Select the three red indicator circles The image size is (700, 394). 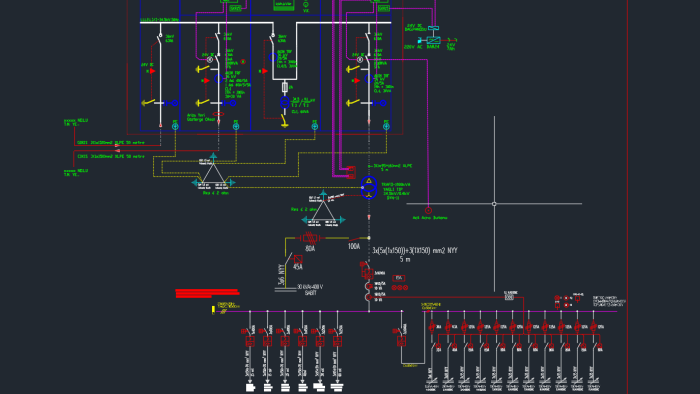(399, 288)
